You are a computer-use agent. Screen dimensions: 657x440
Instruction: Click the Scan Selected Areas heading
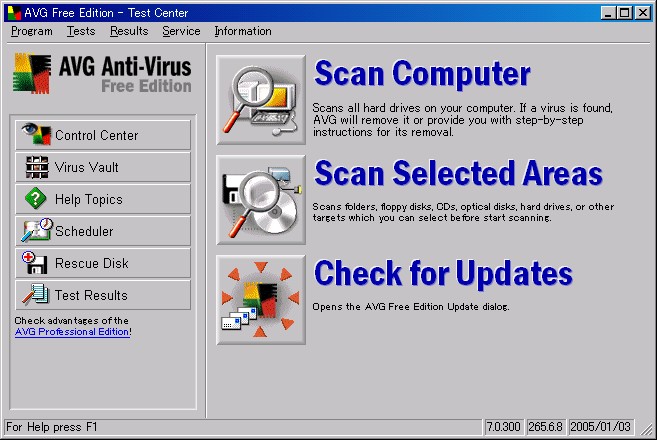pos(458,173)
